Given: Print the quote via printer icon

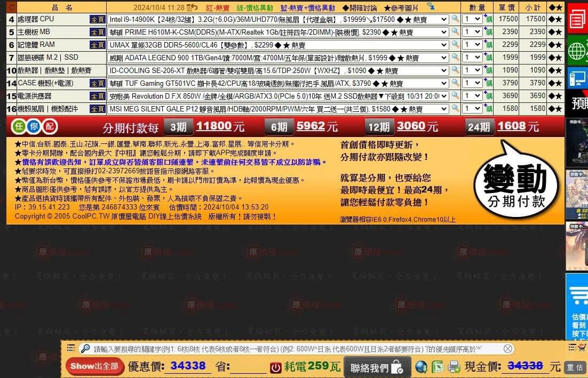Looking at the screenshot, I should (x=452, y=366).
